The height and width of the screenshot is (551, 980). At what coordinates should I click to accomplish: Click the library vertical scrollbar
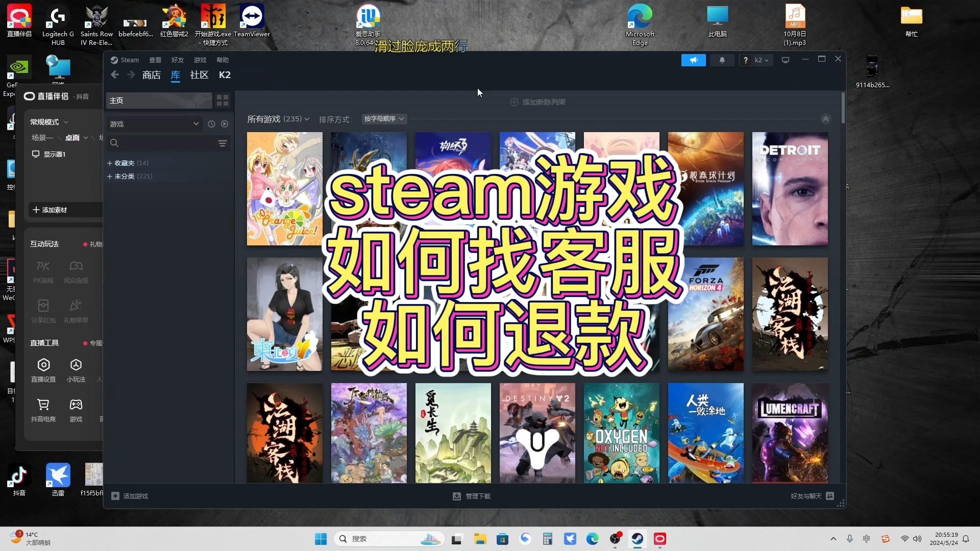pyautogui.click(x=843, y=108)
